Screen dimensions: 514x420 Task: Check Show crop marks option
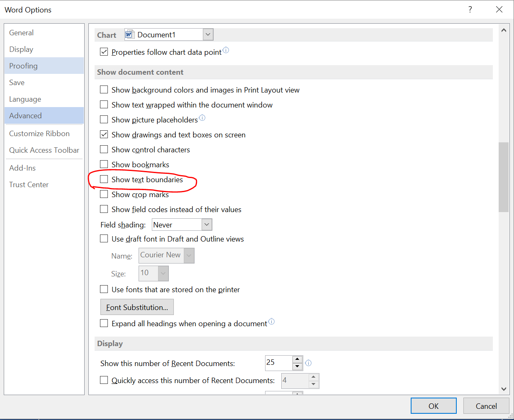point(104,194)
